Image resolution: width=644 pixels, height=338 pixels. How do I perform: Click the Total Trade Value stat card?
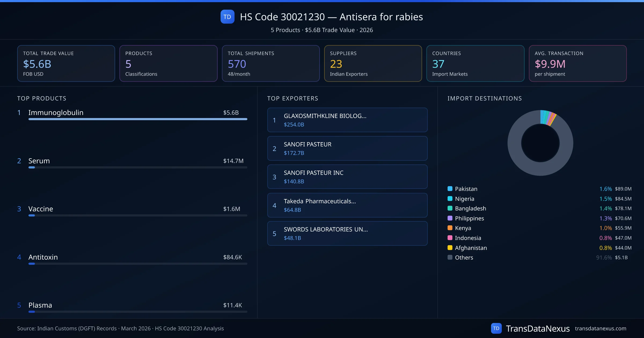tap(66, 63)
